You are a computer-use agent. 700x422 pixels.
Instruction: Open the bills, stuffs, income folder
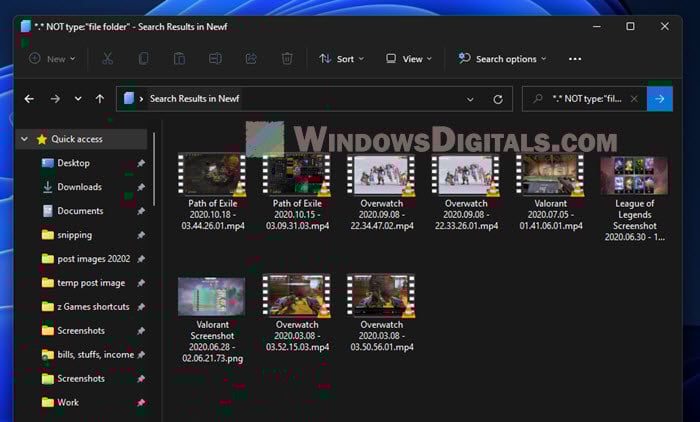click(96, 355)
